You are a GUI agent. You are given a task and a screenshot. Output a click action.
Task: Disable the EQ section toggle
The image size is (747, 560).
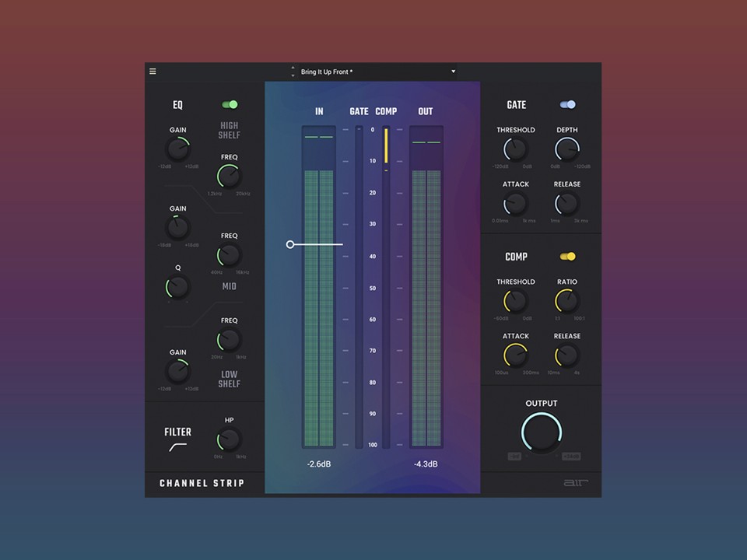[230, 104]
